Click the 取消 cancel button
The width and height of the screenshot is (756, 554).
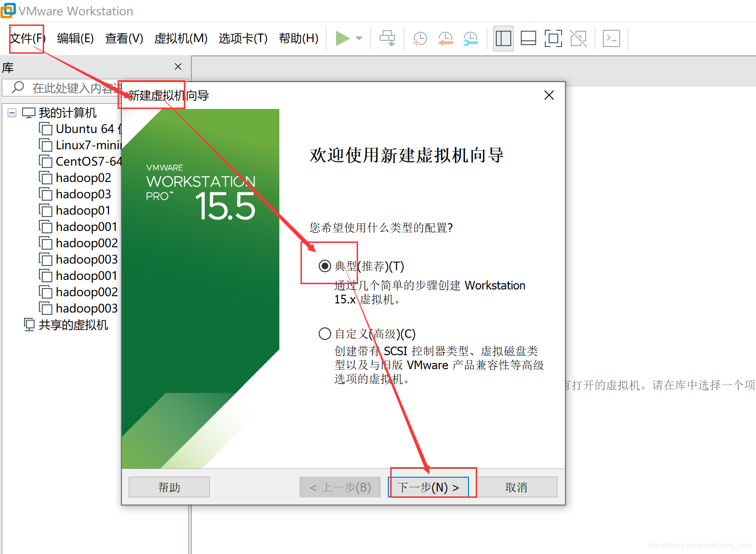[516, 487]
